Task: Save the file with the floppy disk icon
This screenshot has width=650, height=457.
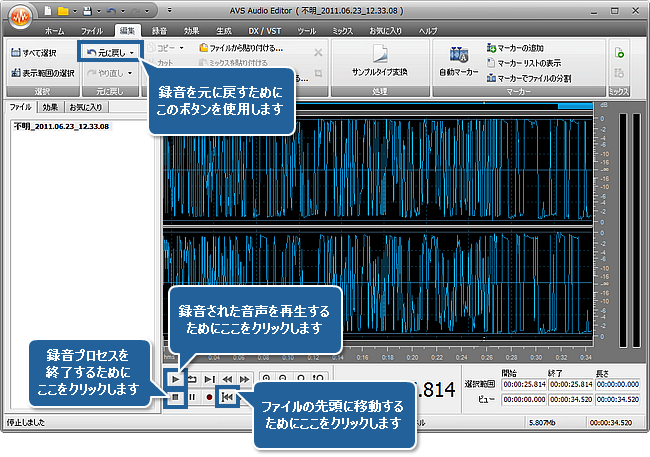Action: coord(87,11)
